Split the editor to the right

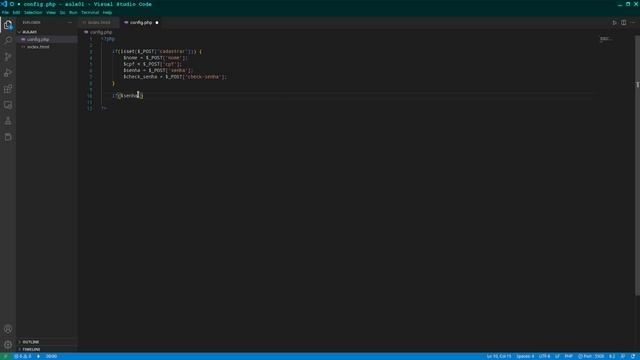click(624, 22)
